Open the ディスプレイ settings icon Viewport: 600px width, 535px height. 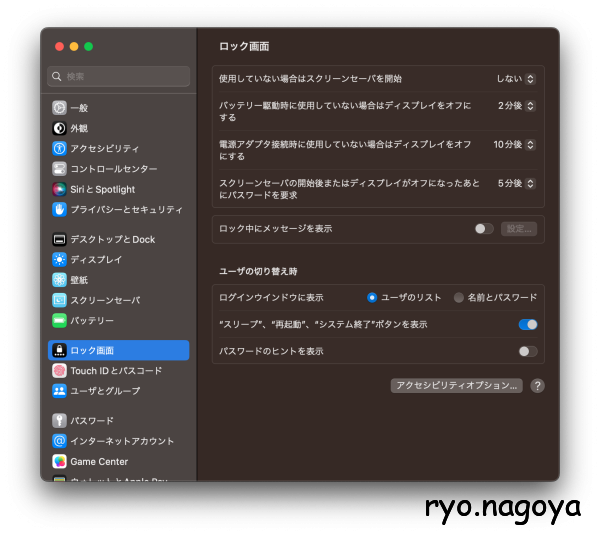coord(60,259)
